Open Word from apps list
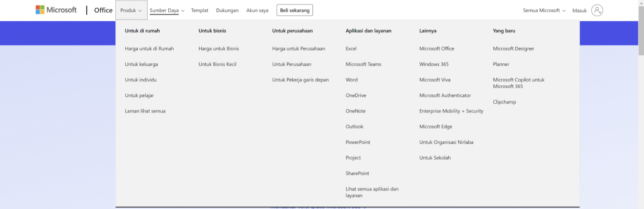Viewport: 644px width, 209px height. [351, 79]
